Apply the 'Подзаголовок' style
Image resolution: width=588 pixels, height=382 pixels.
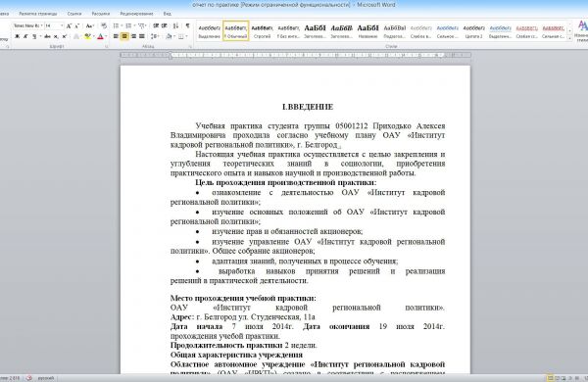click(x=395, y=31)
